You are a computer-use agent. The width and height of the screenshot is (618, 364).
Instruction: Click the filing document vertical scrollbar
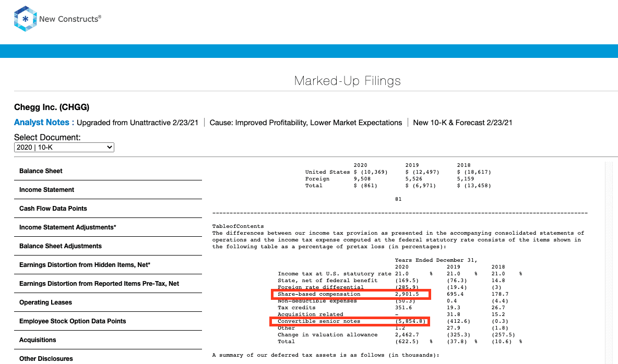(x=609, y=263)
